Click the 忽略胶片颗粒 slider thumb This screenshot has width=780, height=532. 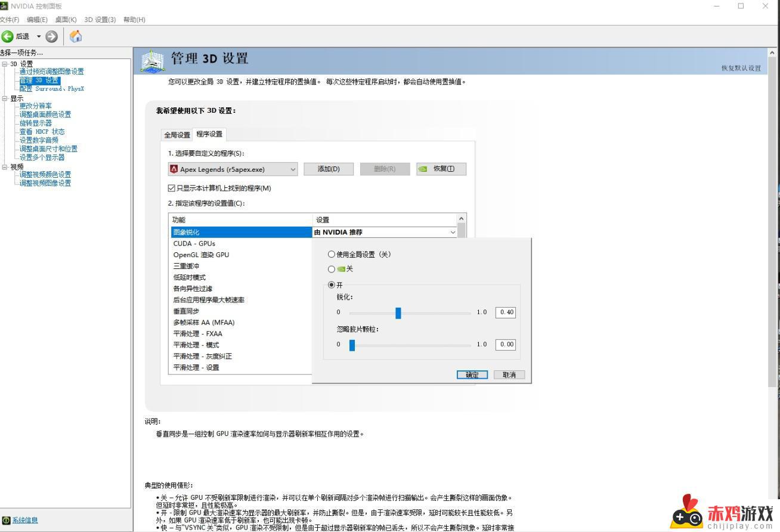coord(352,345)
